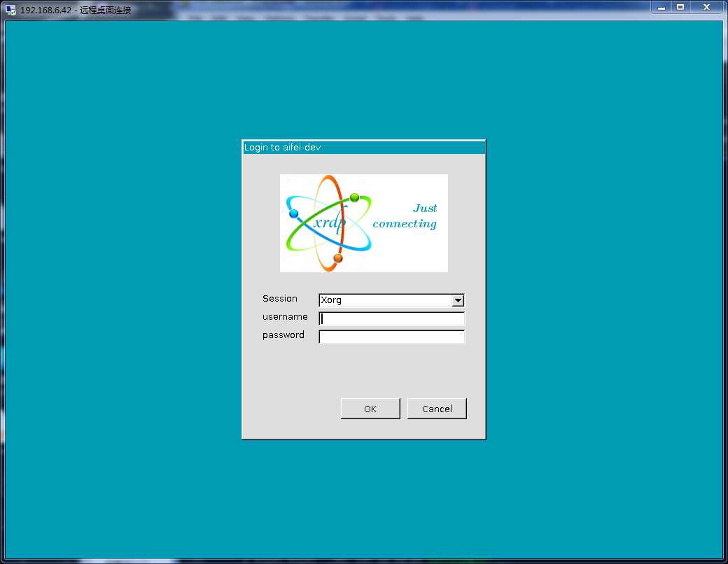Maximize the Remote Desktop Connection window

click(x=680, y=8)
